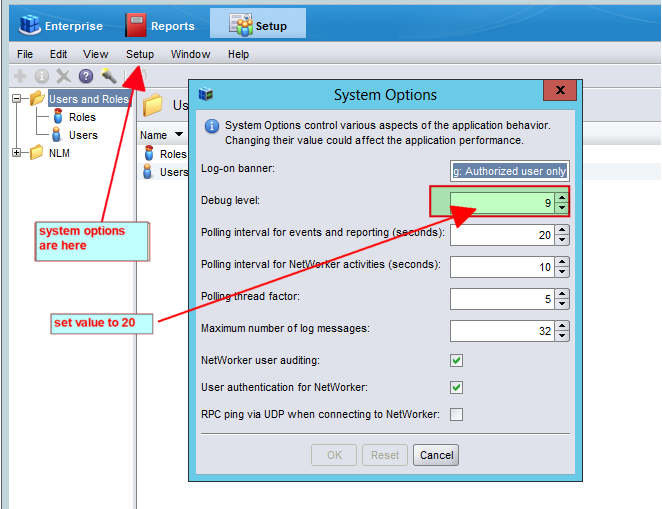The image size is (662, 509).
Task: Select the Setup tab
Action: coord(258,24)
